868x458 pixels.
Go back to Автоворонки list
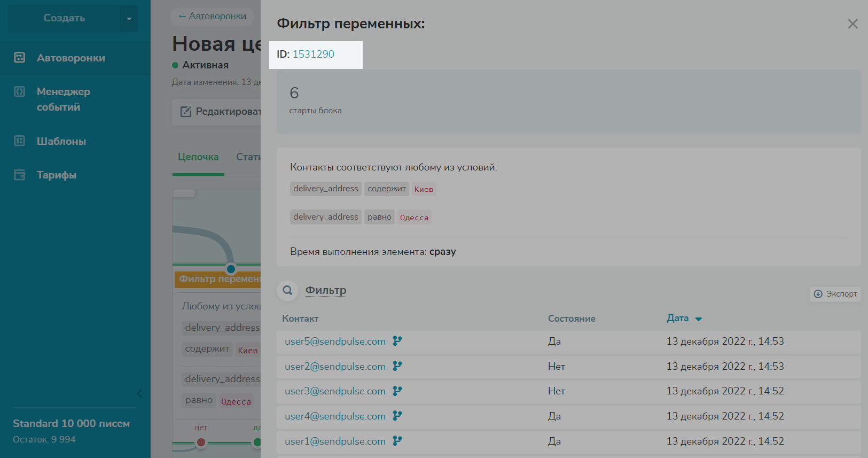tap(213, 17)
